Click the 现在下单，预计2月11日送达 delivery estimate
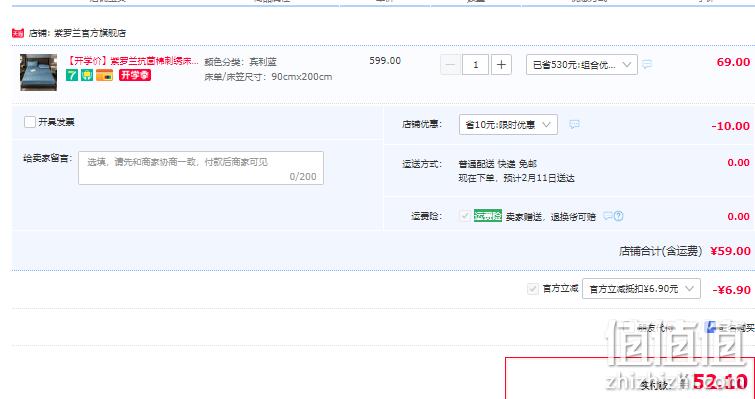 pyautogui.click(x=516, y=179)
